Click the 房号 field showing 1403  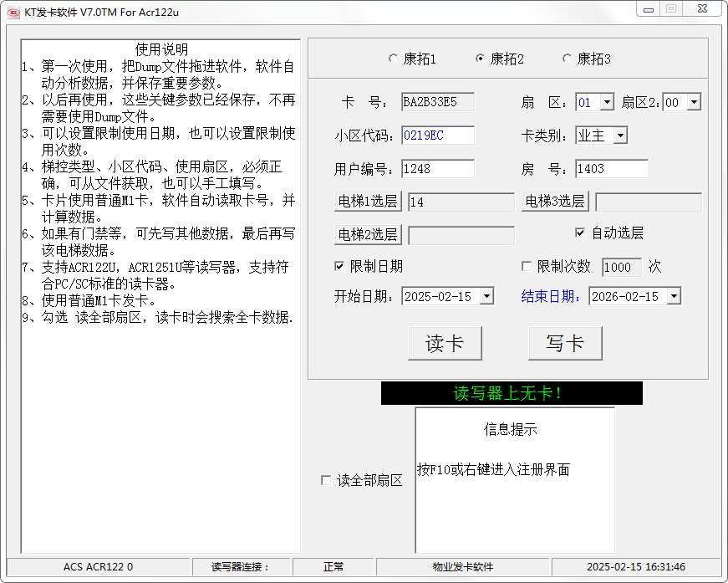click(x=612, y=169)
